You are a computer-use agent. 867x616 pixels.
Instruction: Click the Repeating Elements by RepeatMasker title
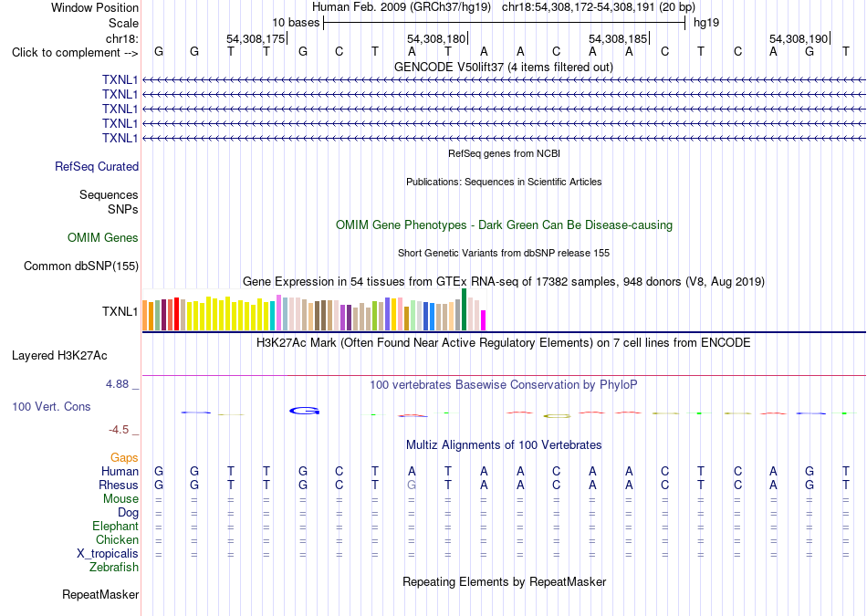505,581
